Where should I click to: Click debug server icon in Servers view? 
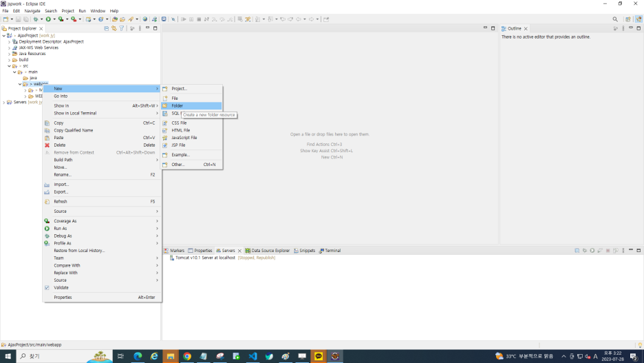pos(584,250)
